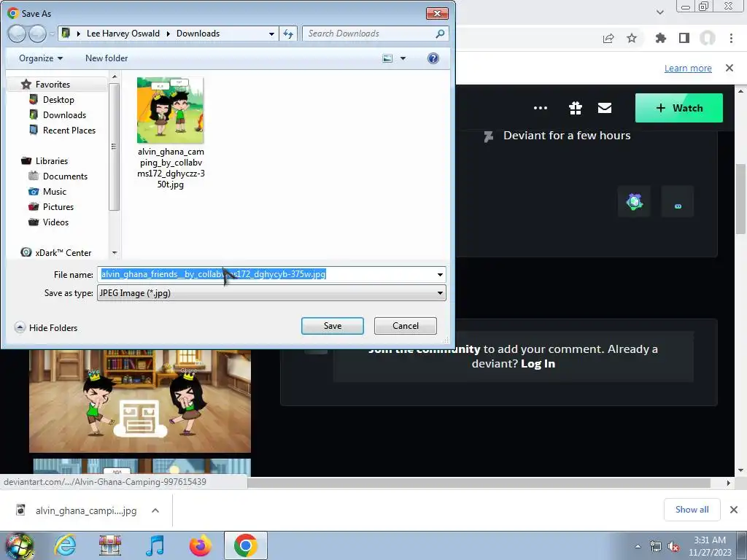Open the Organize menu
747x560 pixels.
pyautogui.click(x=41, y=58)
